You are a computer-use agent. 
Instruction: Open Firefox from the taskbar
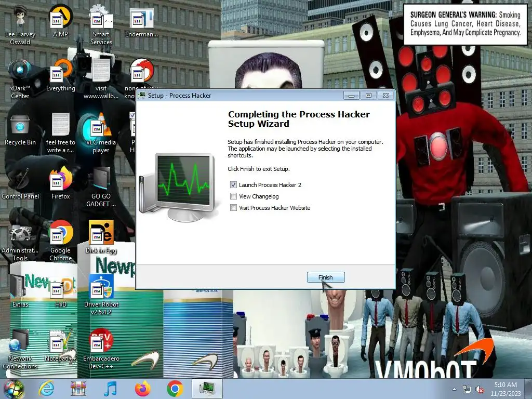pyautogui.click(x=142, y=389)
